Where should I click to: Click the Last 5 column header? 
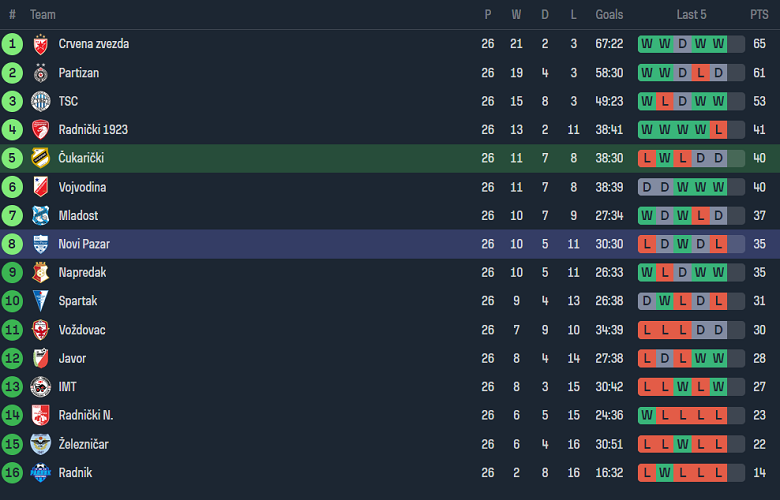click(x=691, y=15)
